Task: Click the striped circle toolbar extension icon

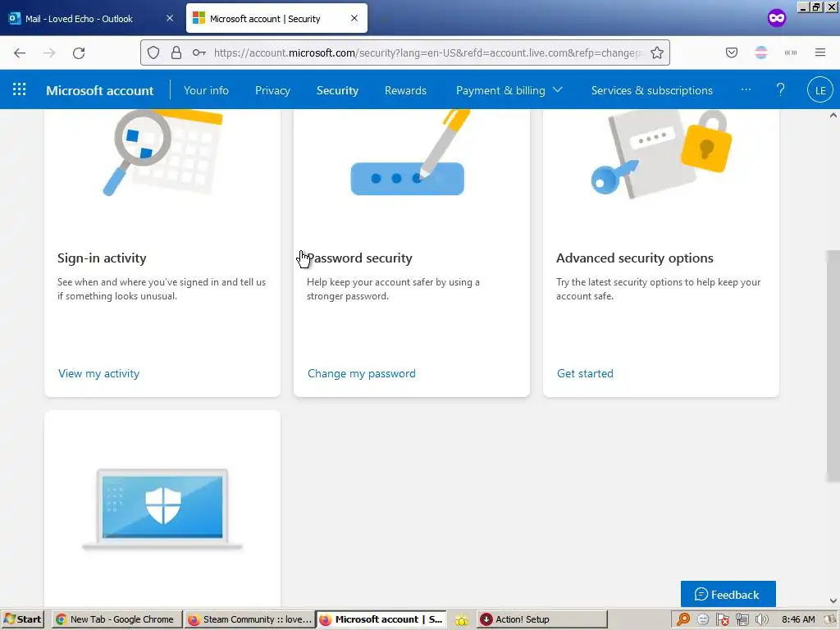Action: coord(760,52)
